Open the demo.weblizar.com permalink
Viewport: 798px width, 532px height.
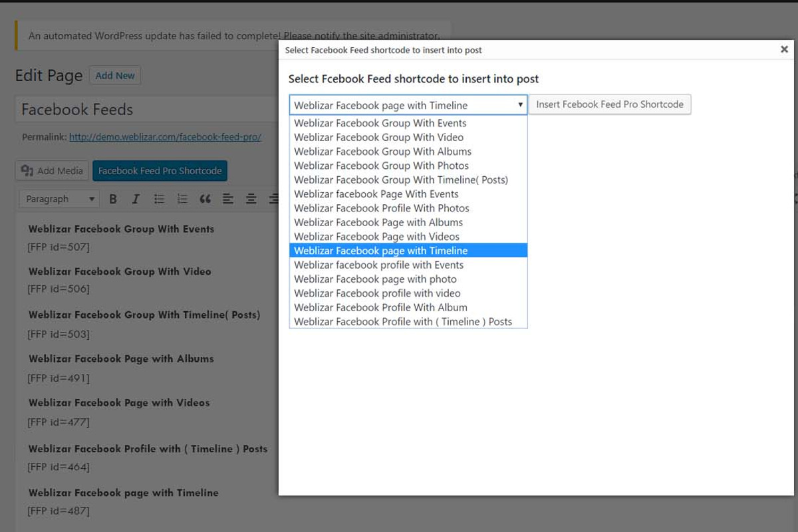click(x=165, y=137)
